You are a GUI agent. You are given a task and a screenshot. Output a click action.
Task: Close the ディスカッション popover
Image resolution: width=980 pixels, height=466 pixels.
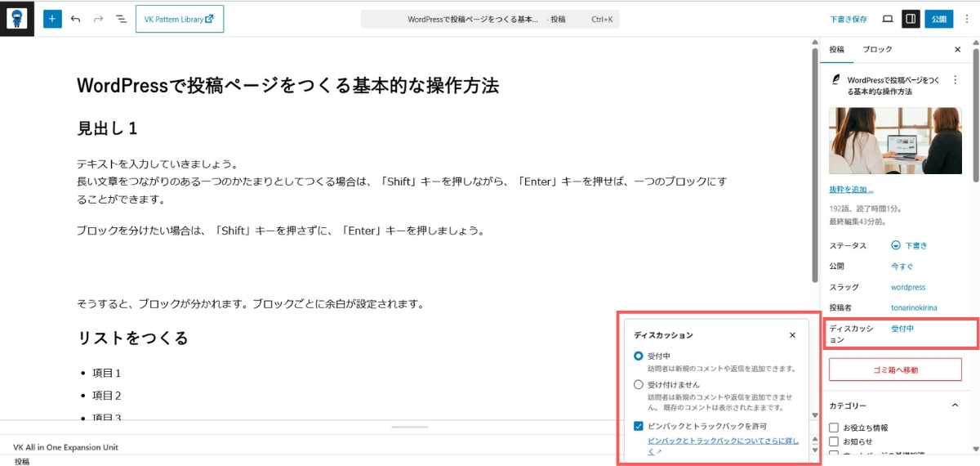pos(792,335)
